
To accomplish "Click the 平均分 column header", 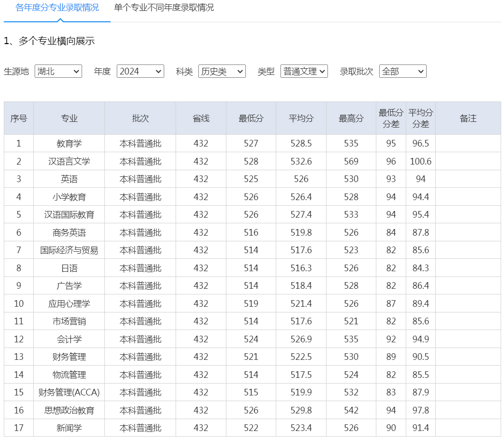I will click(x=301, y=118).
